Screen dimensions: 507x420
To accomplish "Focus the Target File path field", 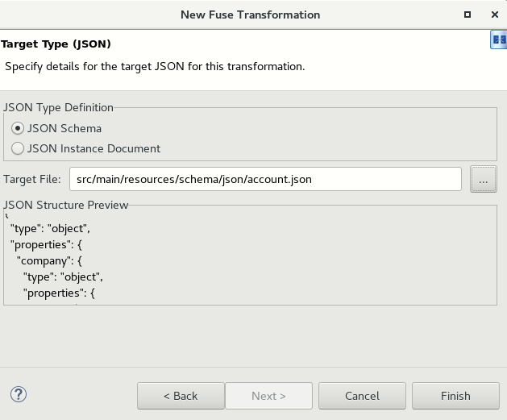I will [x=264, y=179].
